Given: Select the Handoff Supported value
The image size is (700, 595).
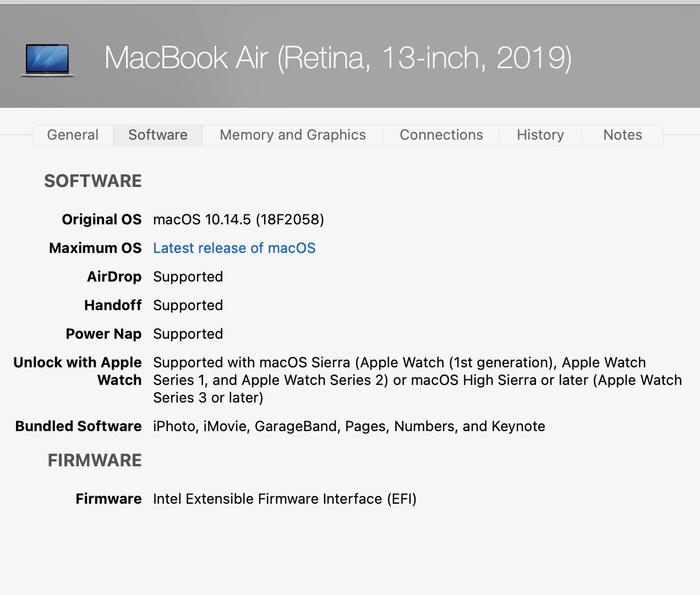Looking at the screenshot, I should coord(188,305).
